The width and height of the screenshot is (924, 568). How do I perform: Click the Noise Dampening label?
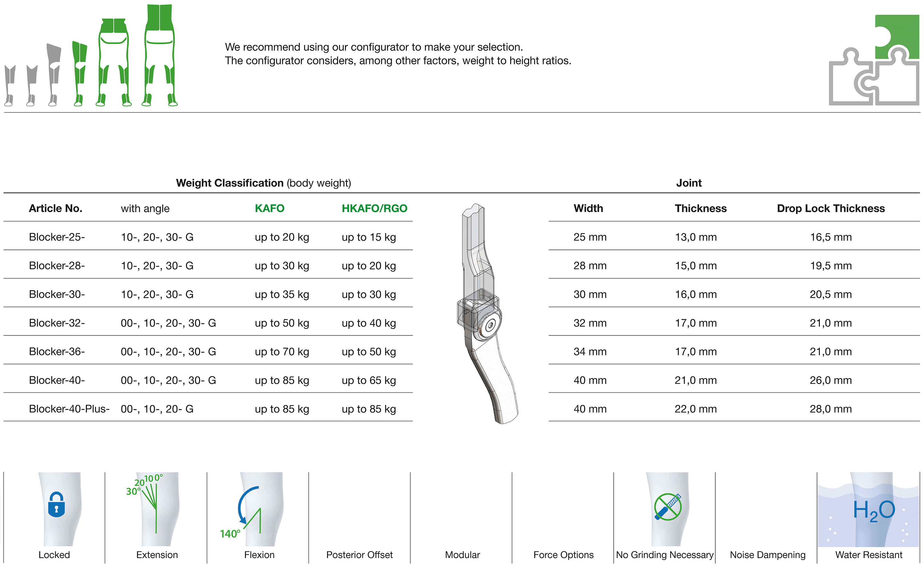(767, 555)
